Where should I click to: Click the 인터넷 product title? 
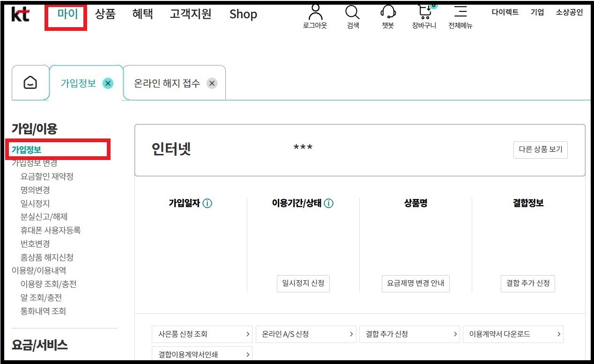point(171,149)
